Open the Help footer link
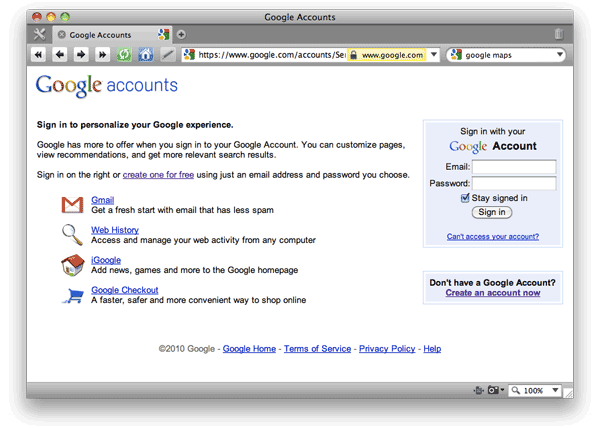 pos(432,349)
